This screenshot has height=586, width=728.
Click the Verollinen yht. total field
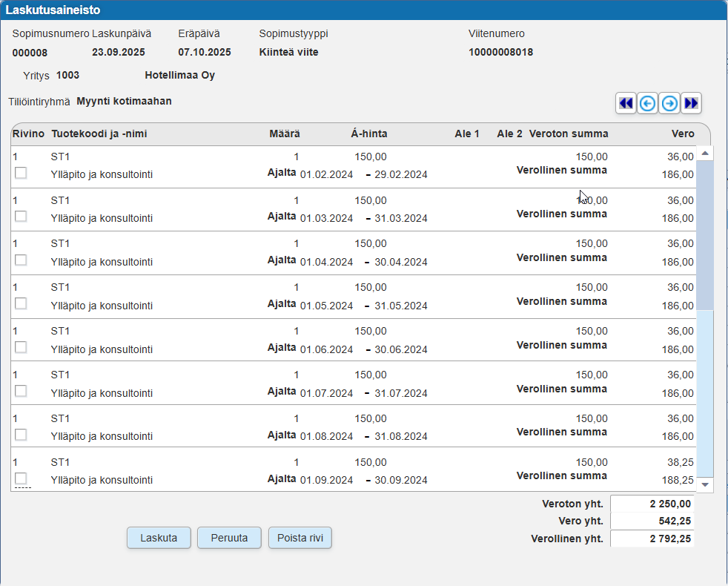[x=652, y=539]
